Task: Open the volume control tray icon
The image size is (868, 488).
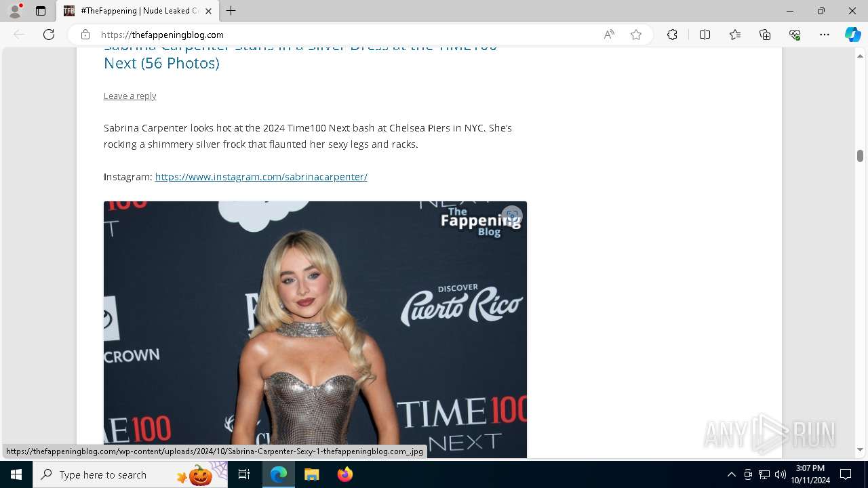Action: pos(780,474)
